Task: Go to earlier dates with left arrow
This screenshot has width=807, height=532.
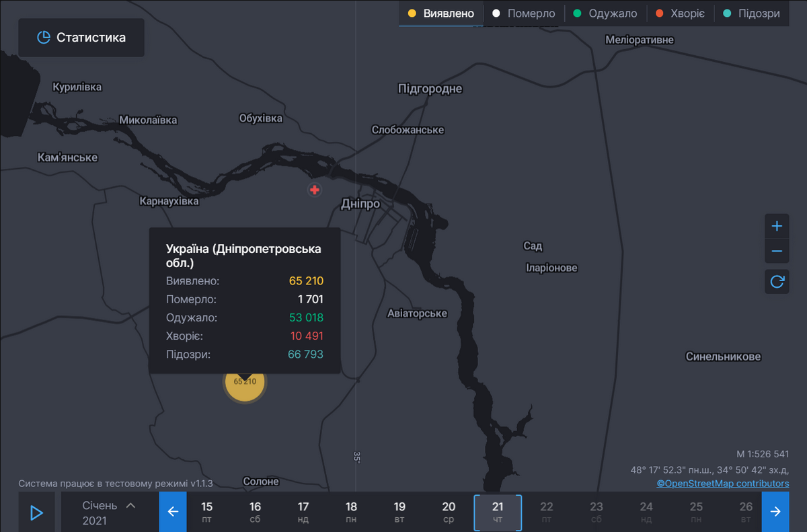Action: [173, 512]
